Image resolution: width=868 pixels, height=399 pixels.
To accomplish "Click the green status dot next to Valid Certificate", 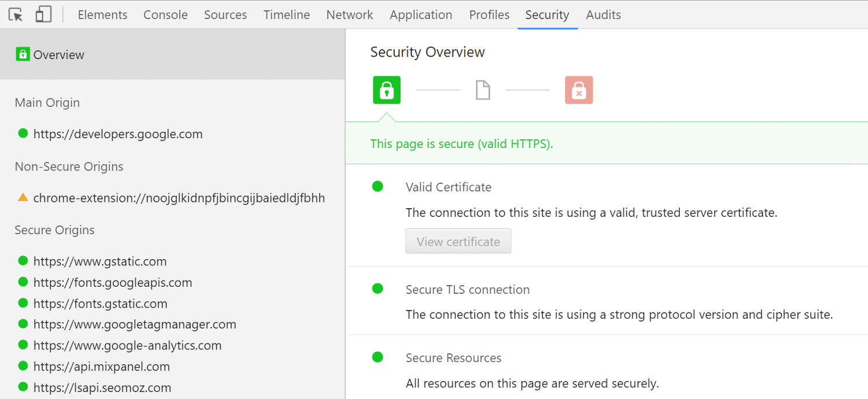I will tap(378, 186).
